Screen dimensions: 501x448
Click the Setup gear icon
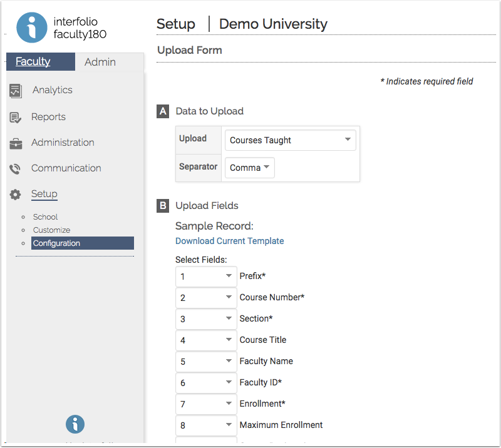pyautogui.click(x=16, y=195)
